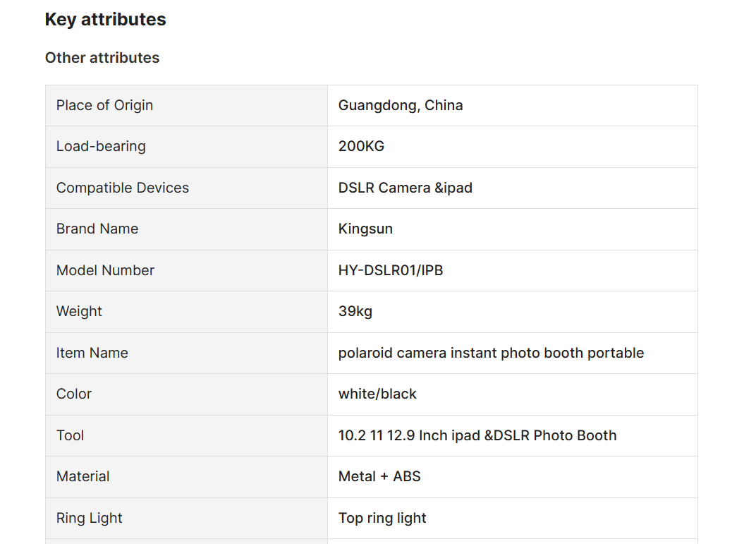This screenshot has width=756, height=544.
Task: Click the DSLR Camera &ipad value
Action: coord(405,188)
